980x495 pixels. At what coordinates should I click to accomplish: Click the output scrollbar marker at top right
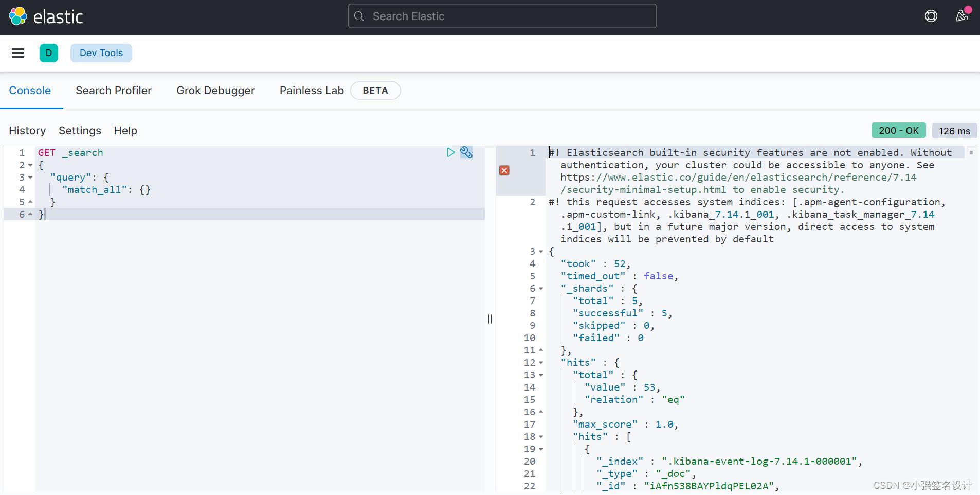click(x=971, y=152)
